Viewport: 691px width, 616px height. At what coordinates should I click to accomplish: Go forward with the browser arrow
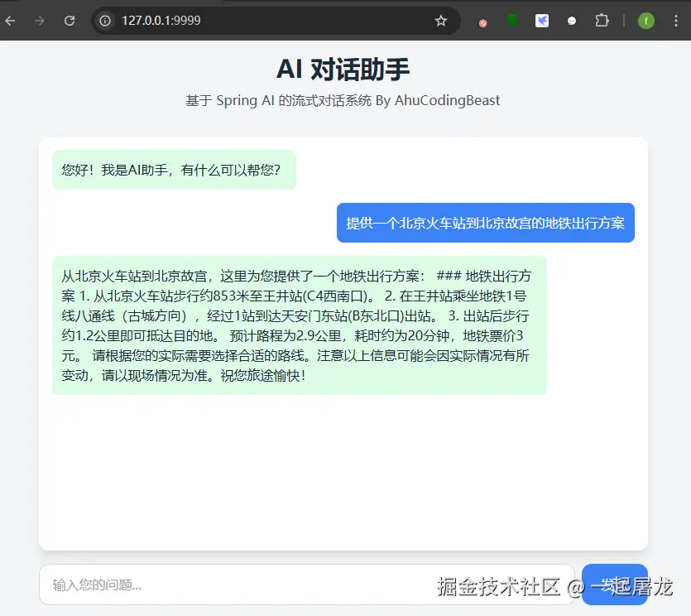(40, 21)
